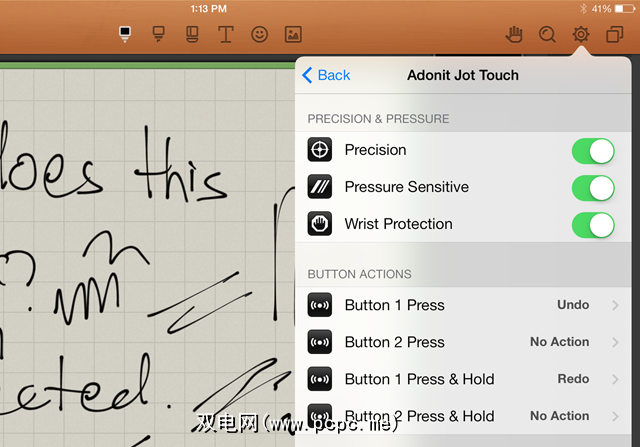Tap No Action beside Button 2 Press
The width and height of the screenshot is (640, 447).
coord(560,342)
